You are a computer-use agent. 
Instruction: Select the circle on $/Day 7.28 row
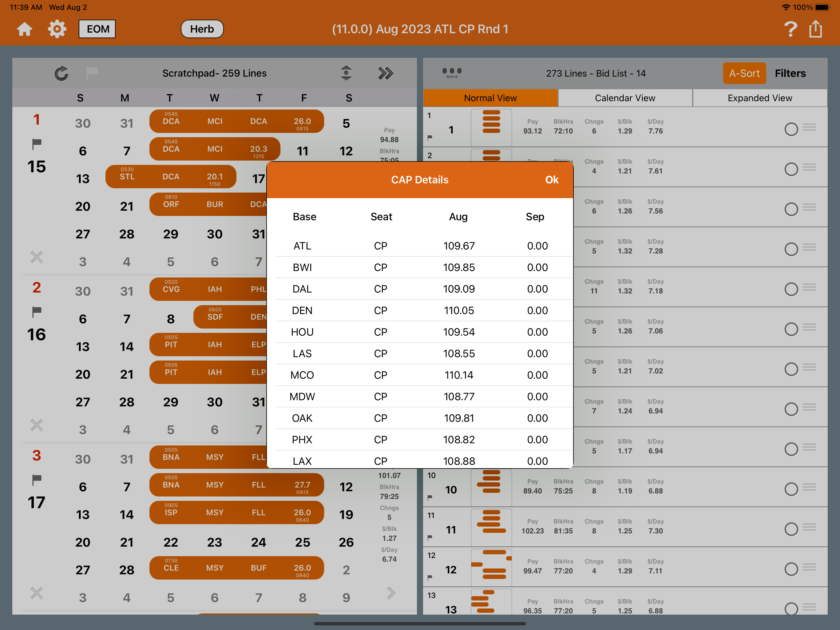(x=791, y=249)
